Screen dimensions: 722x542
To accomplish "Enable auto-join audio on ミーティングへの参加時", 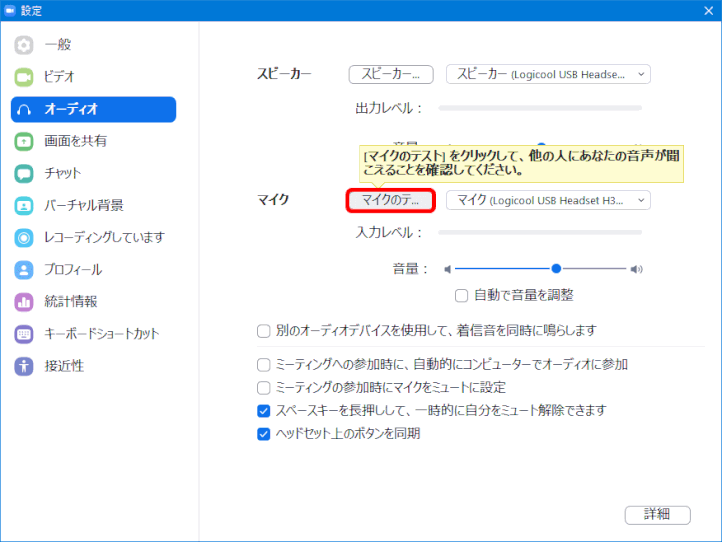I will point(263,365).
